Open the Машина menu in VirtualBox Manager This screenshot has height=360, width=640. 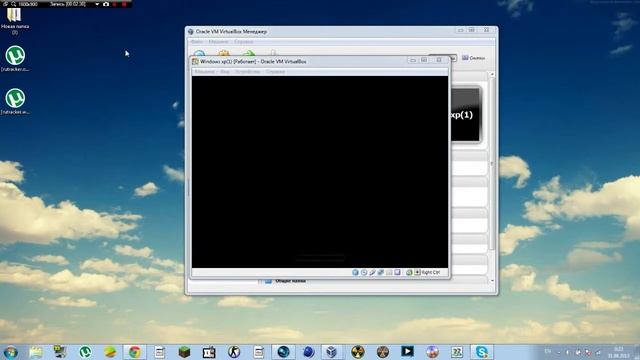[x=218, y=42]
